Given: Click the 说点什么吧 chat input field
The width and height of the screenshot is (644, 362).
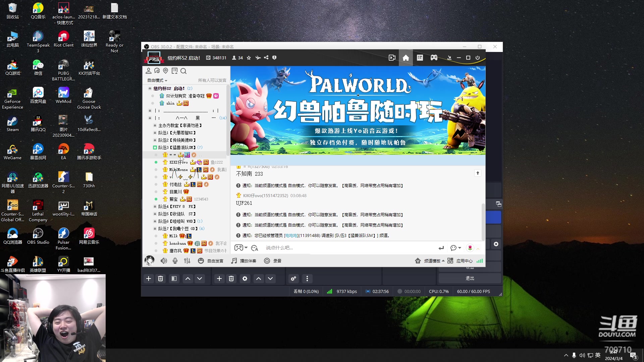Looking at the screenshot, I should click(302, 248).
